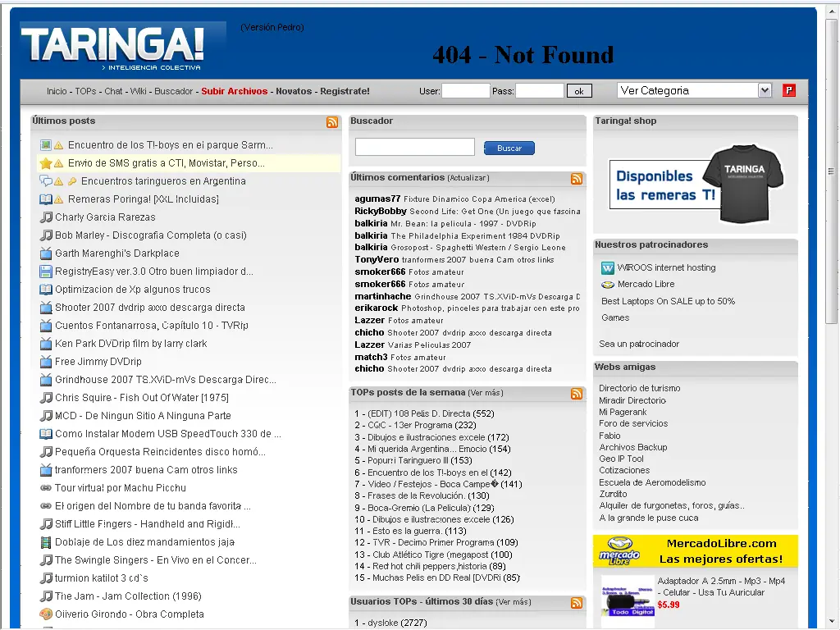
Task: Open the Novatos link in navigation
Action: pyautogui.click(x=294, y=91)
